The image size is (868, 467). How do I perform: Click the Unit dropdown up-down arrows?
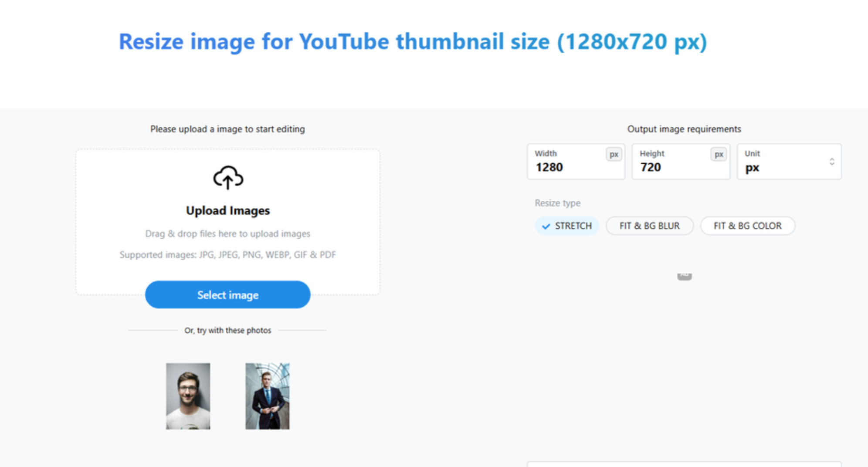[x=832, y=162]
